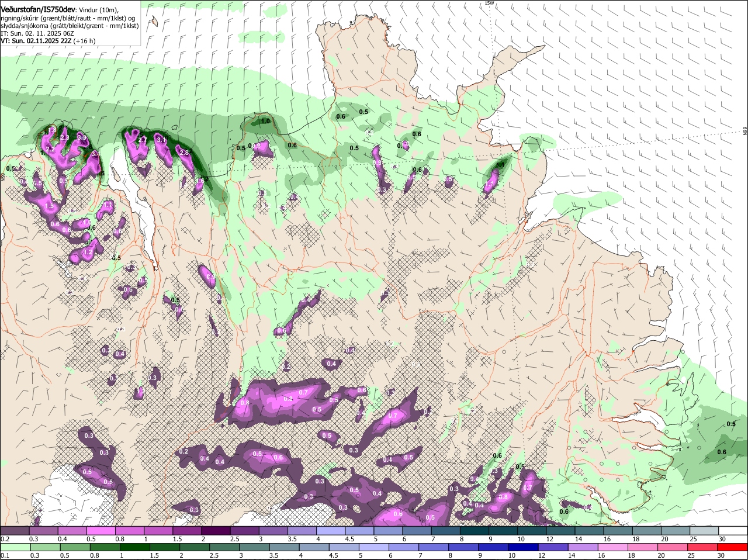Click the 2.3 snowfall value label

[64, 137]
